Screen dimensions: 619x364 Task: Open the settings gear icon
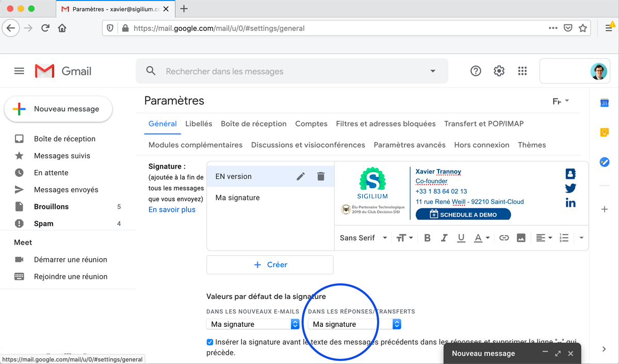click(499, 71)
